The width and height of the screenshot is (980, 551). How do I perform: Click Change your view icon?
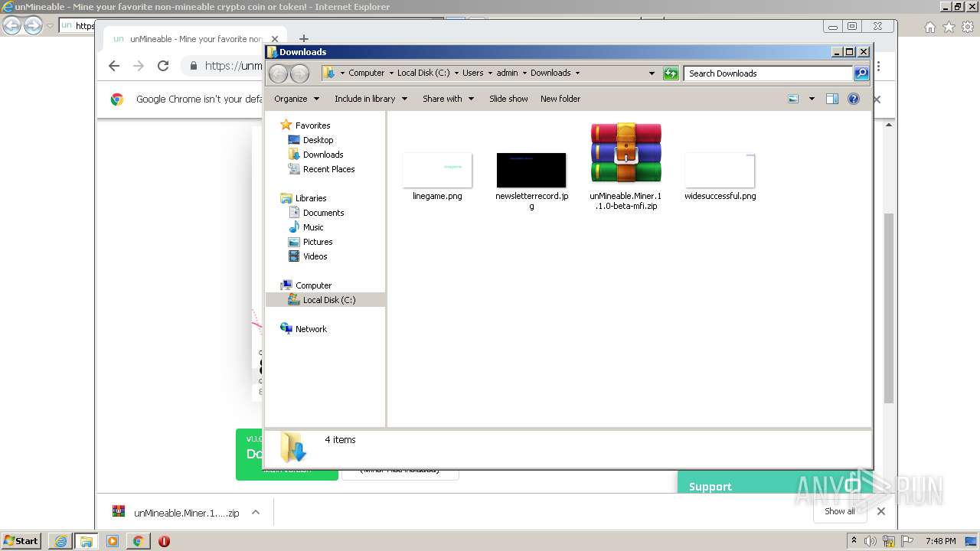[x=793, y=99]
